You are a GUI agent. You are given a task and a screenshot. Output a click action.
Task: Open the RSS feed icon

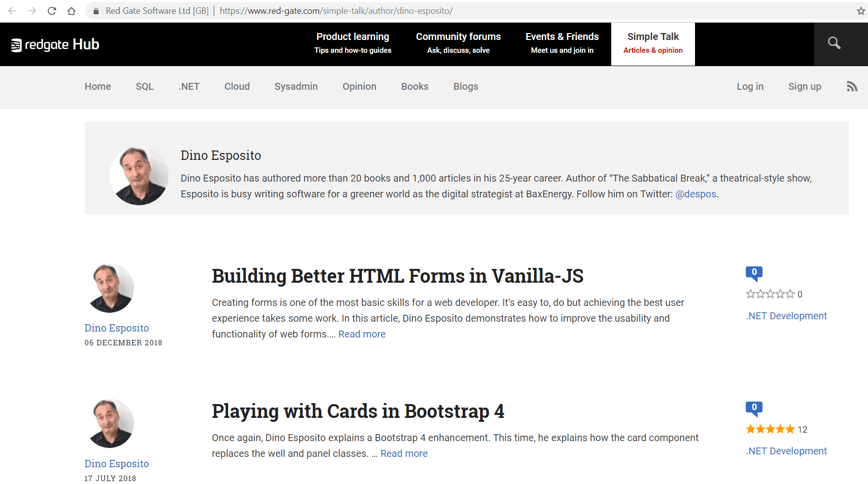852,86
